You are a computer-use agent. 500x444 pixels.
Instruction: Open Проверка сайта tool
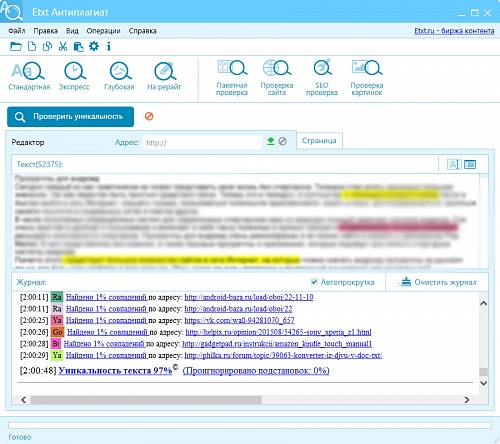point(277,78)
